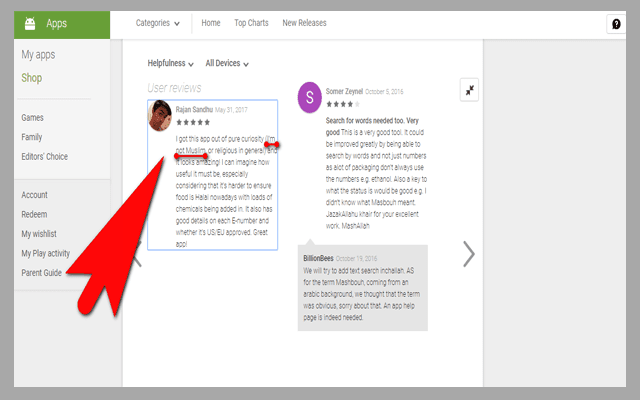Open the Helpfulness sort dropdown

click(170, 63)
